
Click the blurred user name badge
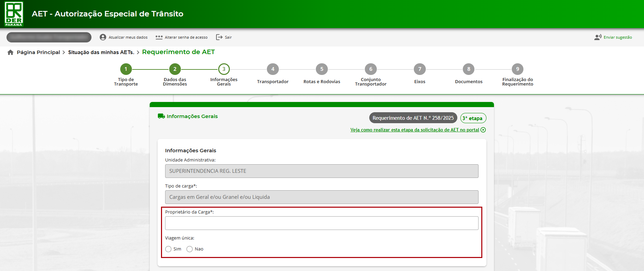coord(49,37)
